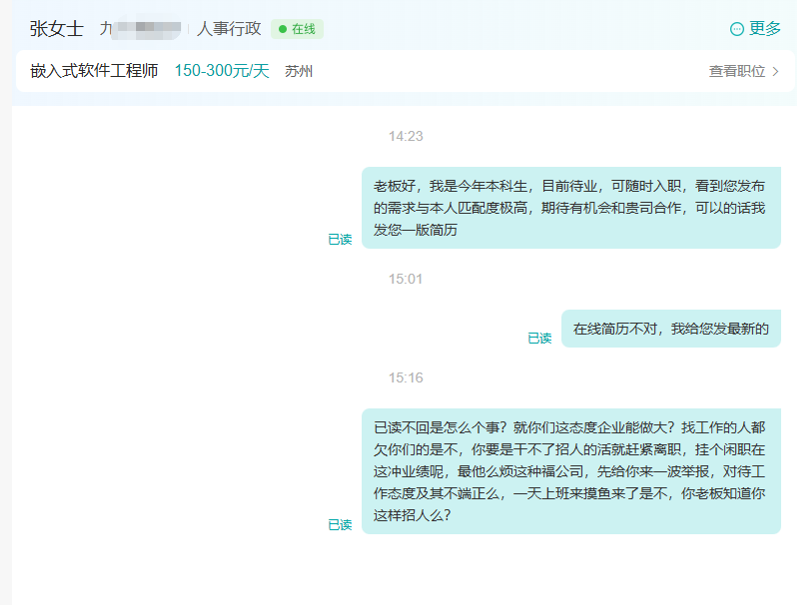
Task: Click the 人事行政 title label
Action: pos(229,28)
